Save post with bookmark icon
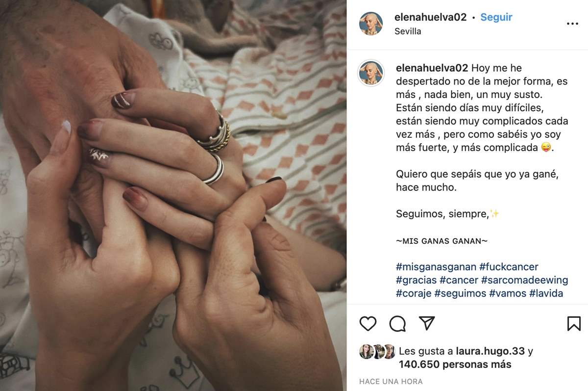Viewport: 588px width, 391px height. (574, 324)
